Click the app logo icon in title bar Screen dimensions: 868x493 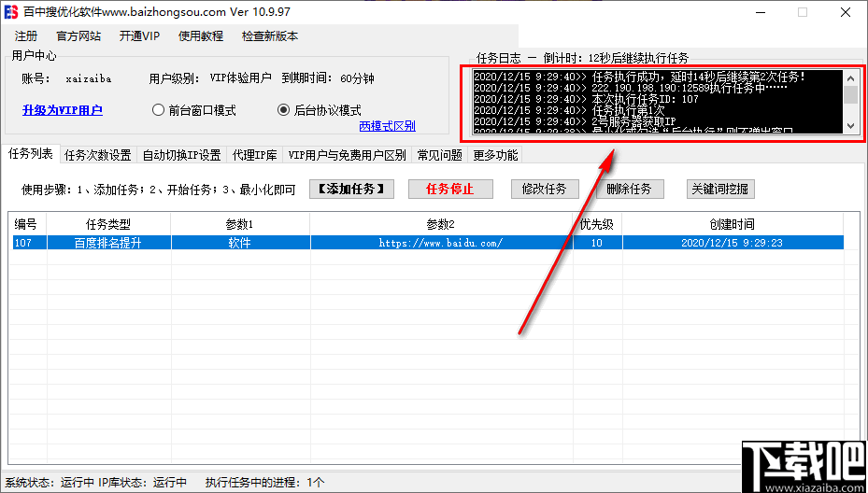pos(11,11)
